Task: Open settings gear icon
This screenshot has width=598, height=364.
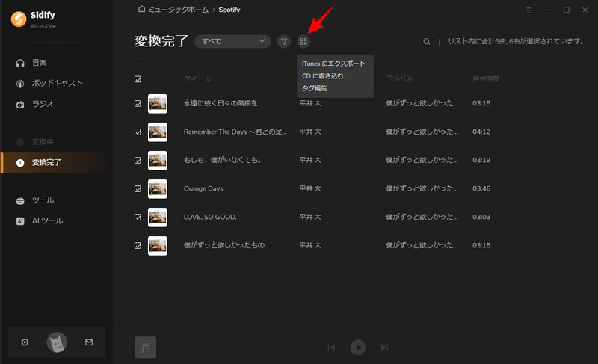Action: click(x=25, y=342)
